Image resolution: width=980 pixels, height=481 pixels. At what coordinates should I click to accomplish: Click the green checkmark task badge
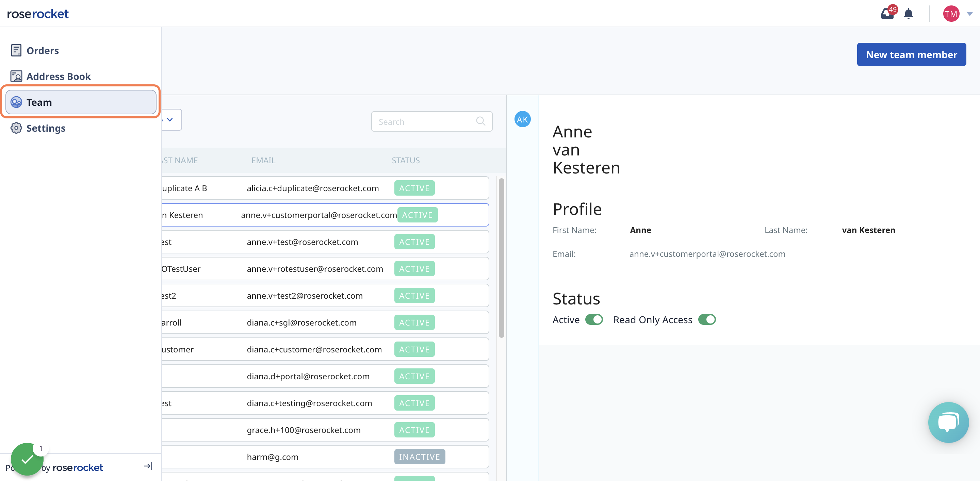pyautogui.click(x=27, y=459)
